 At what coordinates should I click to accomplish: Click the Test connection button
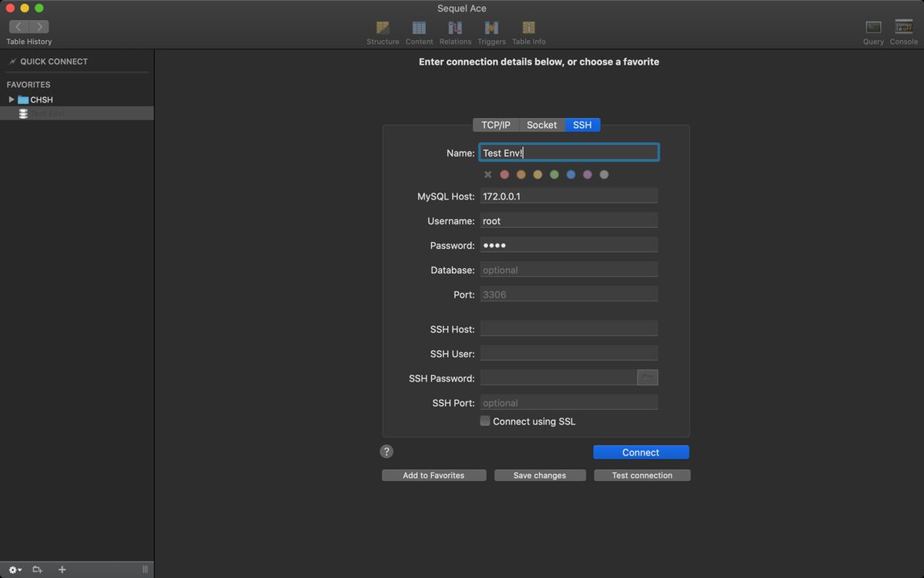point(642,476)
